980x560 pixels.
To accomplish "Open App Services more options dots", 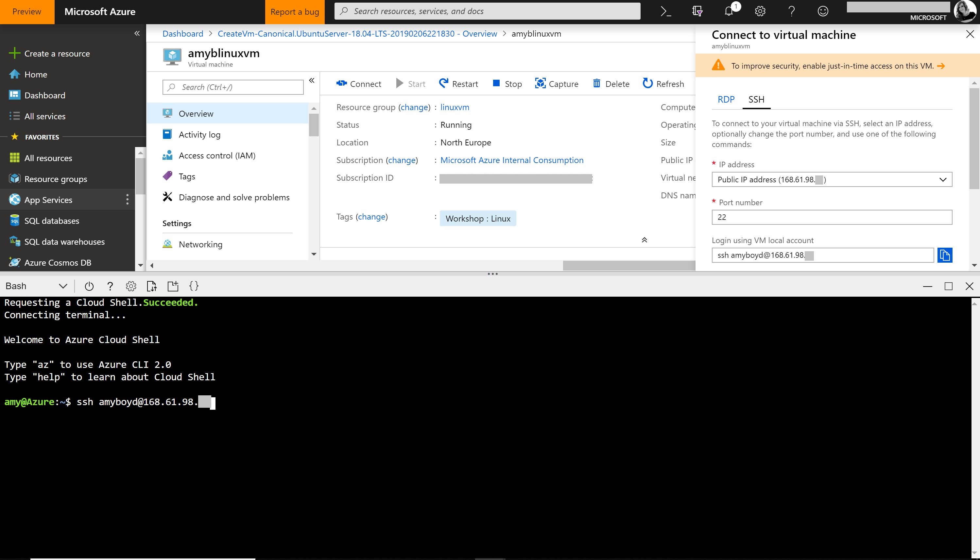I will (127, 199).
